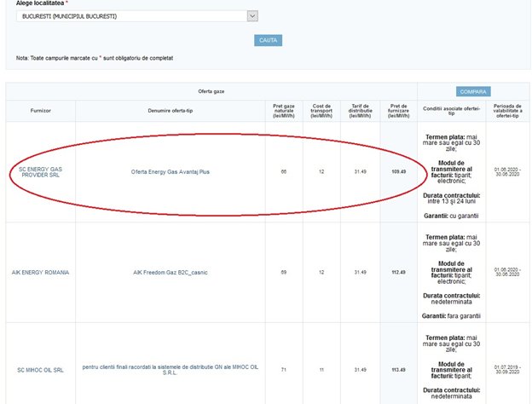Open the MIHOC OIL distribution clients offer

click(x=170, y=369)
